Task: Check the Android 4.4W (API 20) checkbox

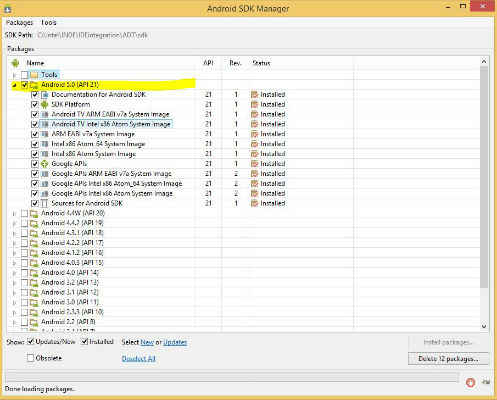Action: coord(24,213)
